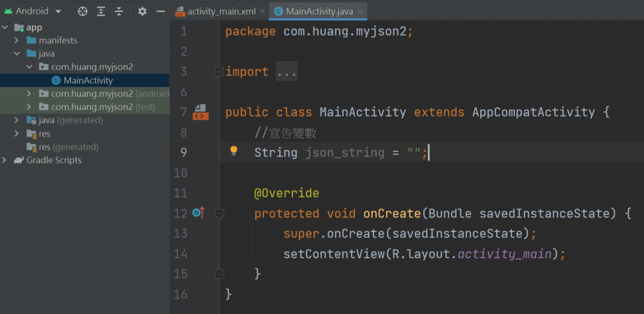This screenshot has height=314, width=644.
Task: Collapse the com.huang.myjson2 main package
Action: click(x=29, y=67)
